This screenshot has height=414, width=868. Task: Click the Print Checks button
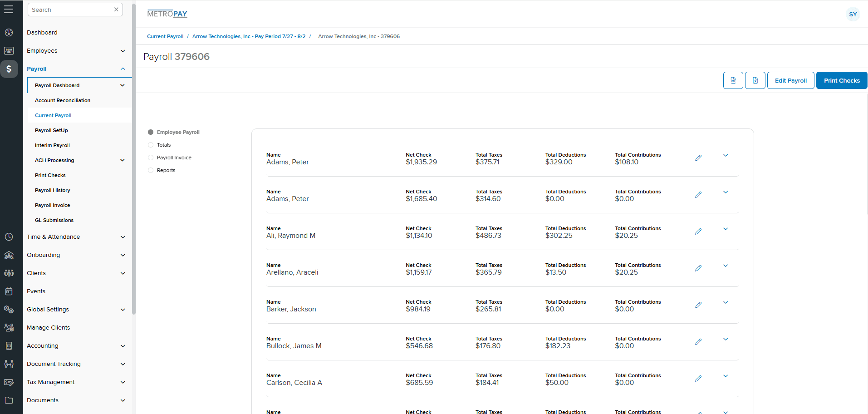(841, 80)
